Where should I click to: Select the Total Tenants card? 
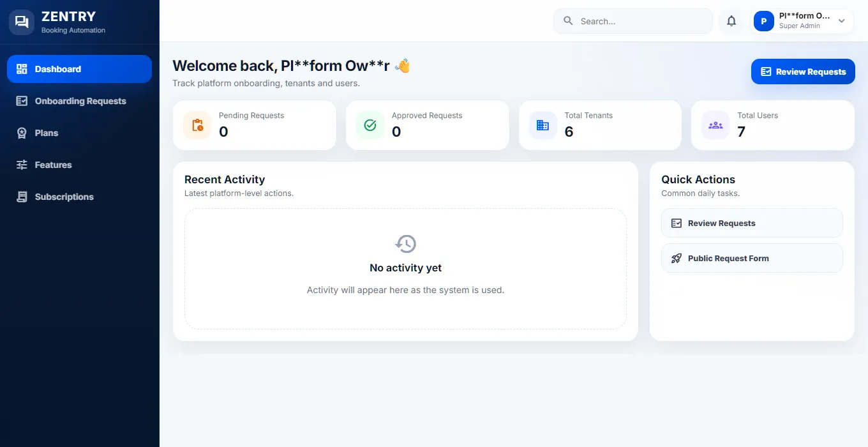coord(600,125)
